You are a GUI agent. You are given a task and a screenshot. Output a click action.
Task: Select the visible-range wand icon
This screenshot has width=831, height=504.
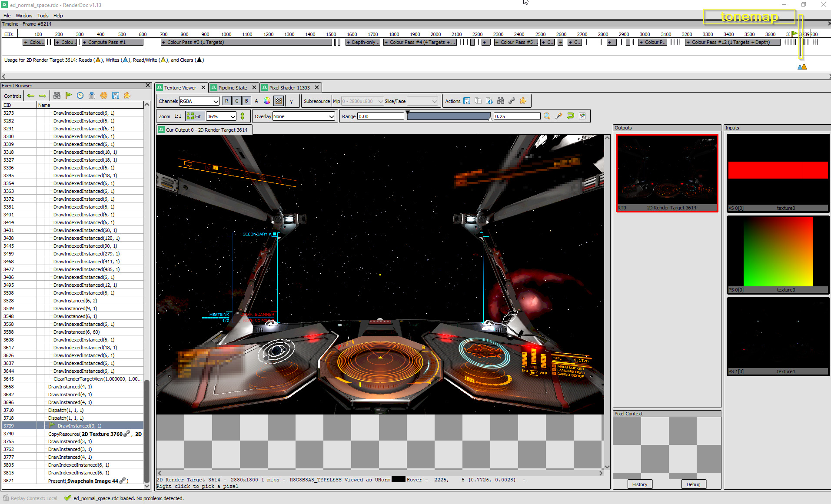pyautogui.click(x=559, y=116)
